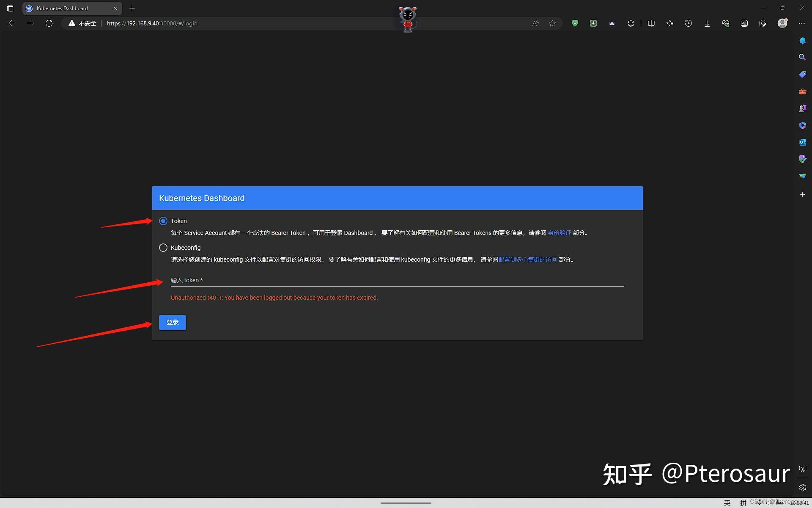Open the tab actions menu
812x508 pixels.
pyautogui.click(x=10, y=8)
